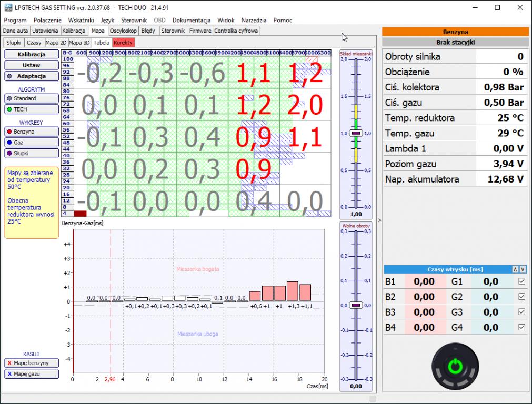Show the Słupki chart with purple dot
Viewport: 532px width, 404px height.
32,153
